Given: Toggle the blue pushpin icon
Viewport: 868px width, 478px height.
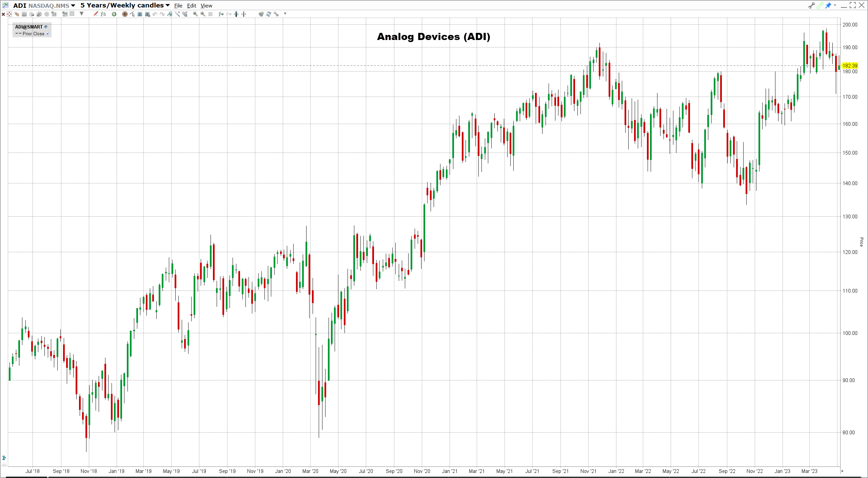Looking at the screenshot, I should click(828, 5).
